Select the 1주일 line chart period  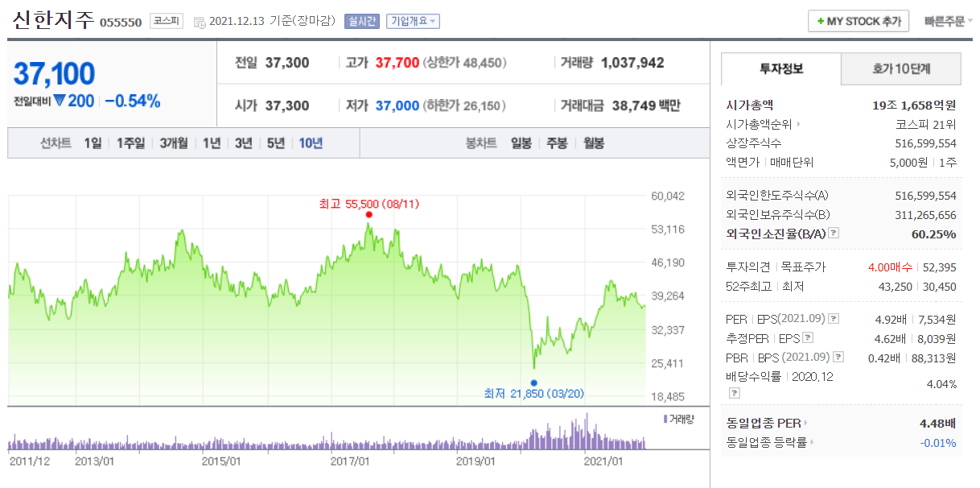click(130, 143)
